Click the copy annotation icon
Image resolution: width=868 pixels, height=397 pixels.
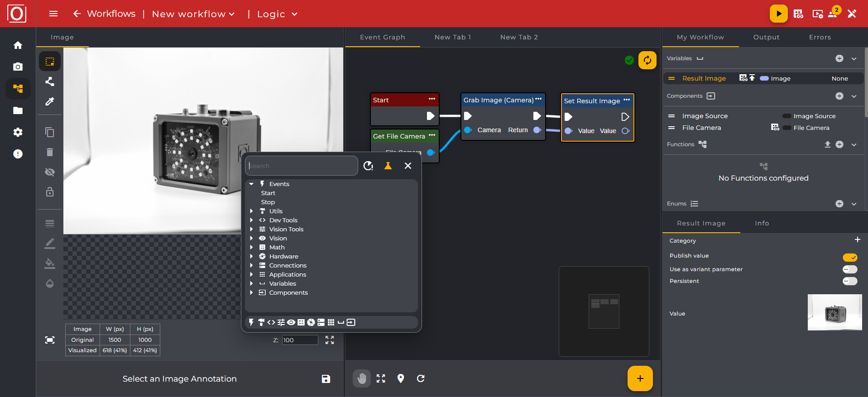(50, 132)
